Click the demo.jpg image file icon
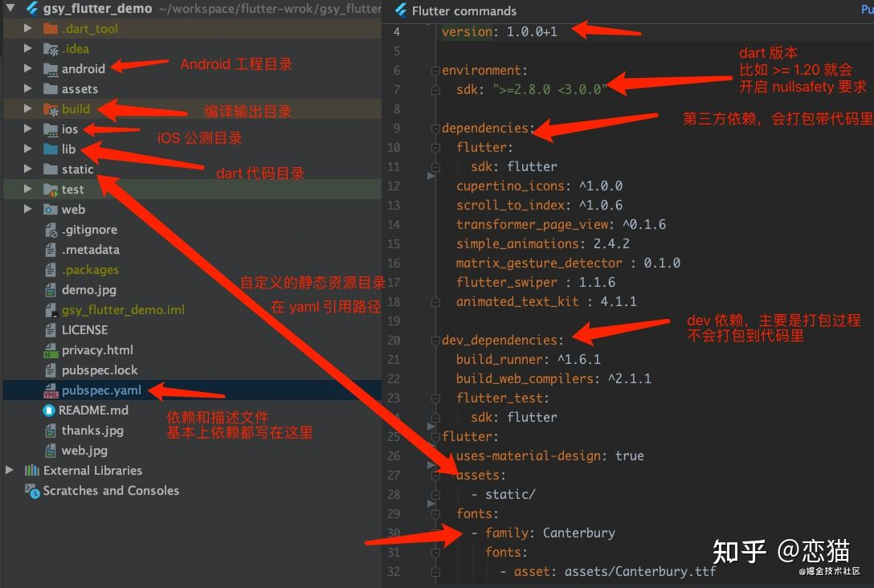Viewport: 874px width, 588px height. pyautogui.click(x=51, y=290)
